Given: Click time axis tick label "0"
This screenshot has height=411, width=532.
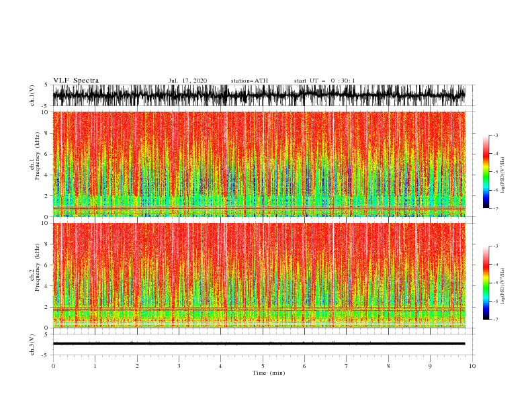Looking at the screenshot, I should 53,366.
